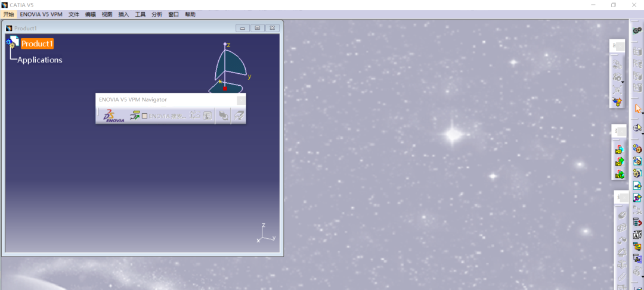The height and width of the screenshot is (290, 644).
Task: Minimize the Product1 document window
Action: (243, 28)
